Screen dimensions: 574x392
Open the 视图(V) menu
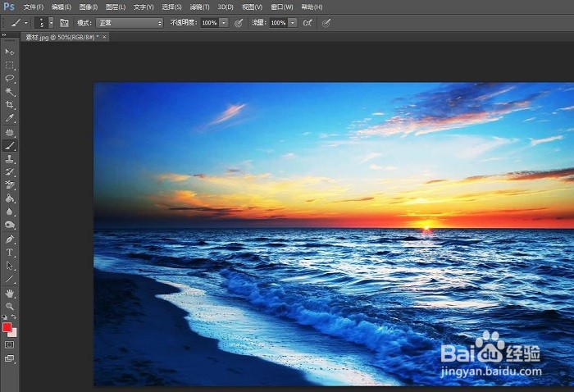pyautogui.click(x=252, y=7)
